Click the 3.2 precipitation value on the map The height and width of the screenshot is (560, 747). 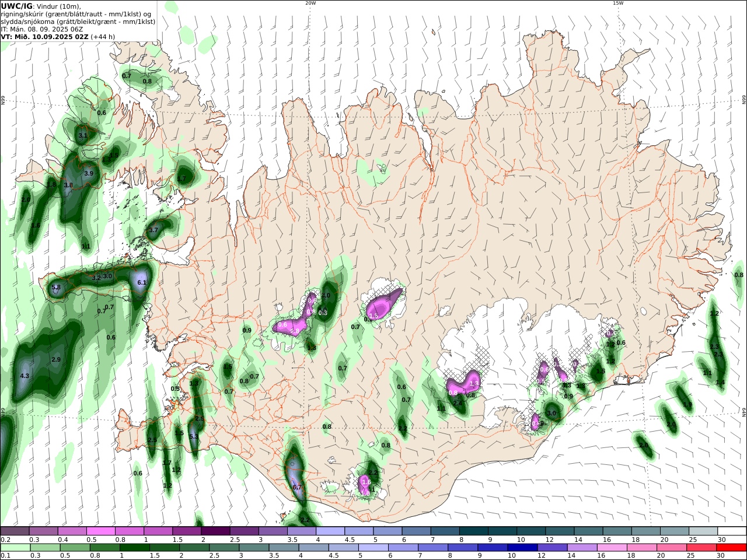click(x=96, y=277)
